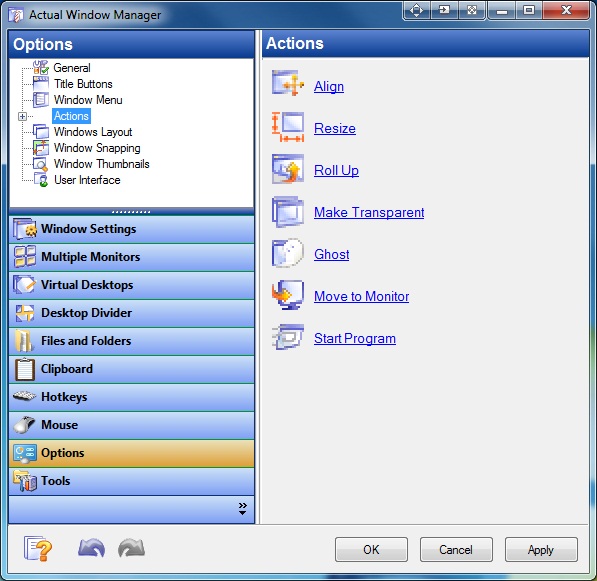This screenshot has width=597, height=581.
Task: Click the move-to-monitor title bar button
Action: pos(416,10)
